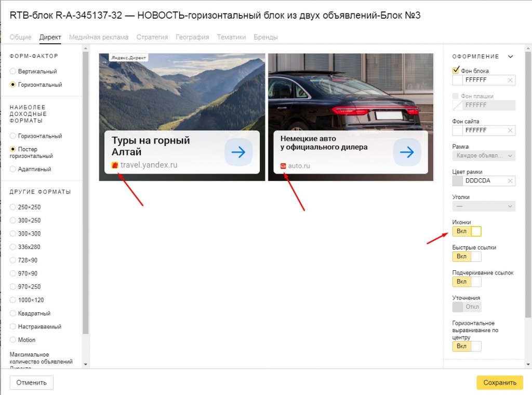The image size is (532, 395).
Task: Choose the Постер горизонтальный format
Action: coord(13,149)
